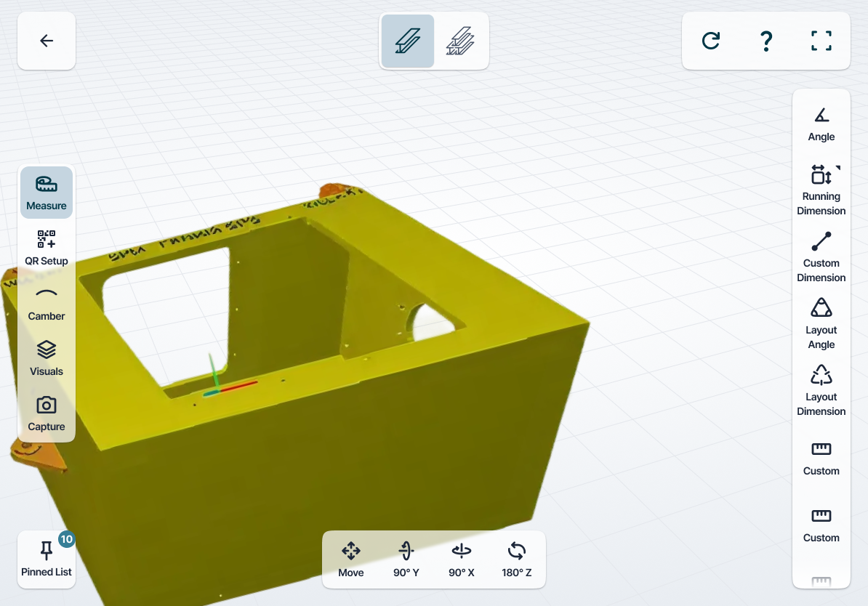Click the refresh/reload icon
This screenshot has height=606, width=868.
[711, 41]
